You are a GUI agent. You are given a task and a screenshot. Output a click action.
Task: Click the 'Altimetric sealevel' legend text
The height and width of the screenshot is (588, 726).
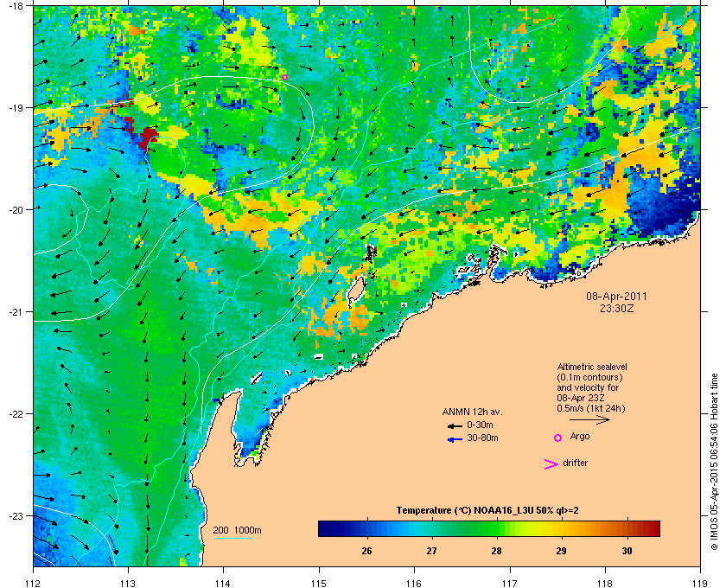tap(592, 367)
